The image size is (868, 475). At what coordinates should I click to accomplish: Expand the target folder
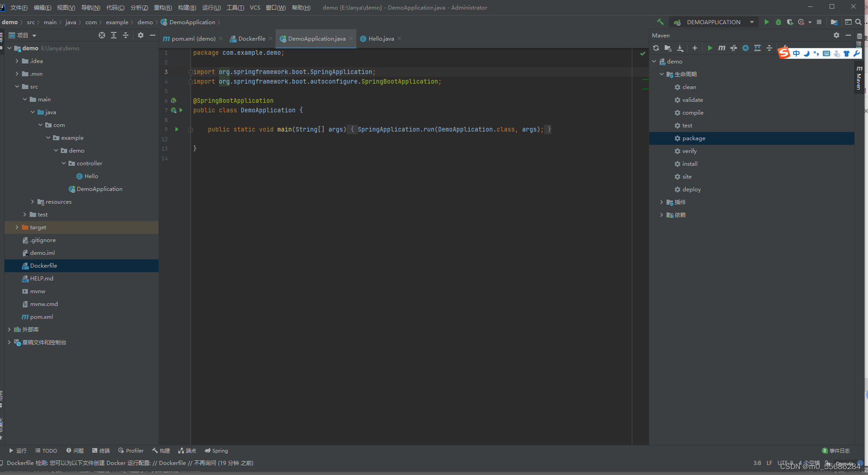click(x=17, y=227)
